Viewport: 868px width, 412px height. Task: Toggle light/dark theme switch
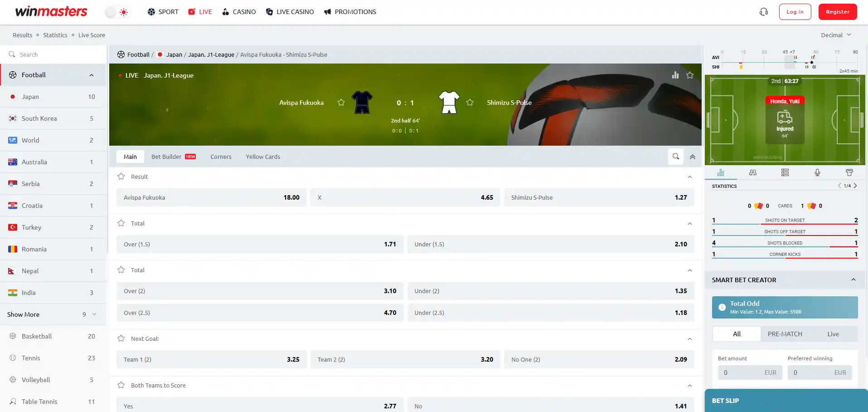117,12
